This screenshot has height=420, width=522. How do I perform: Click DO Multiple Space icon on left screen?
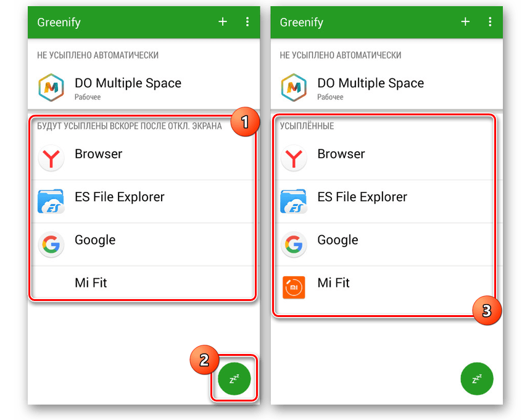51,88
